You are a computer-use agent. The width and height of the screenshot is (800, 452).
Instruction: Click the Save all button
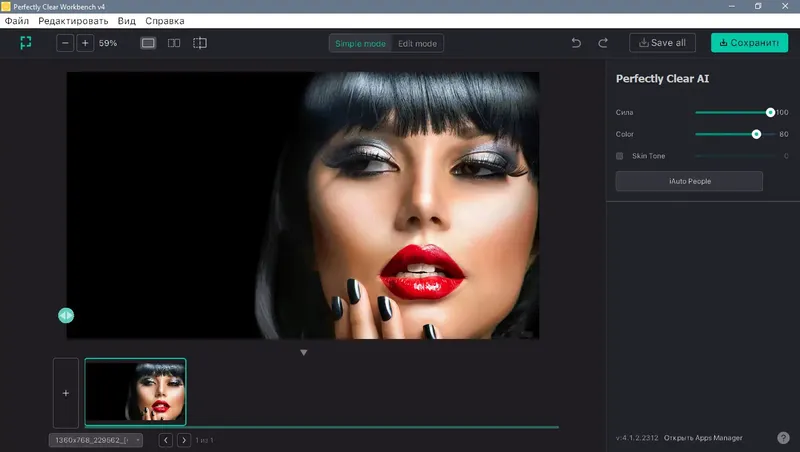[x=662, y=43]
